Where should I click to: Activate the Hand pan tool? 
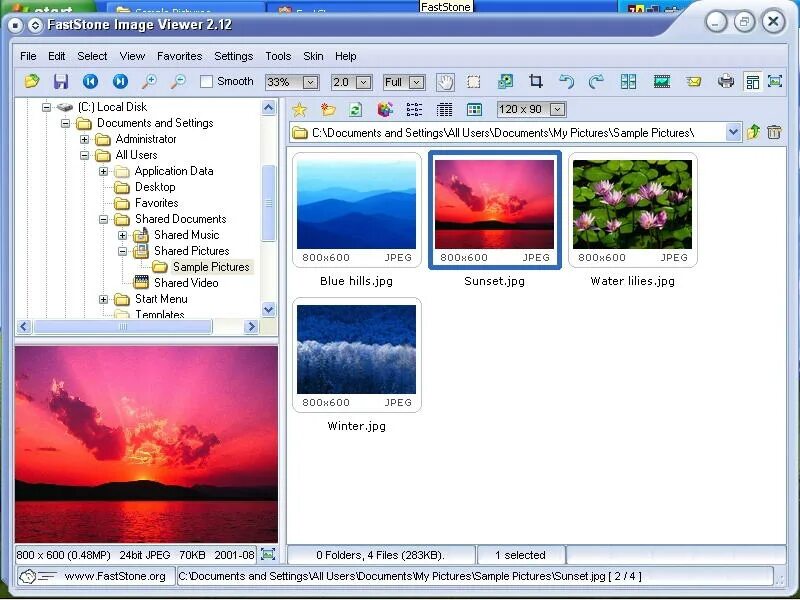pos(445,82)
